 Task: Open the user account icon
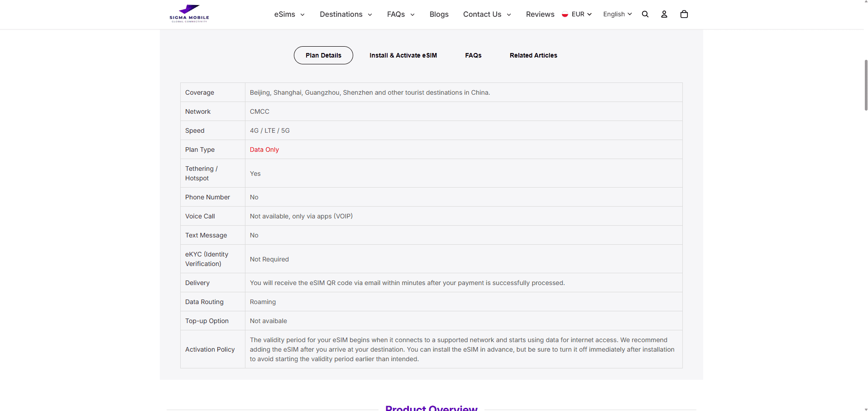pyautogui.click(x=664, y=14)
